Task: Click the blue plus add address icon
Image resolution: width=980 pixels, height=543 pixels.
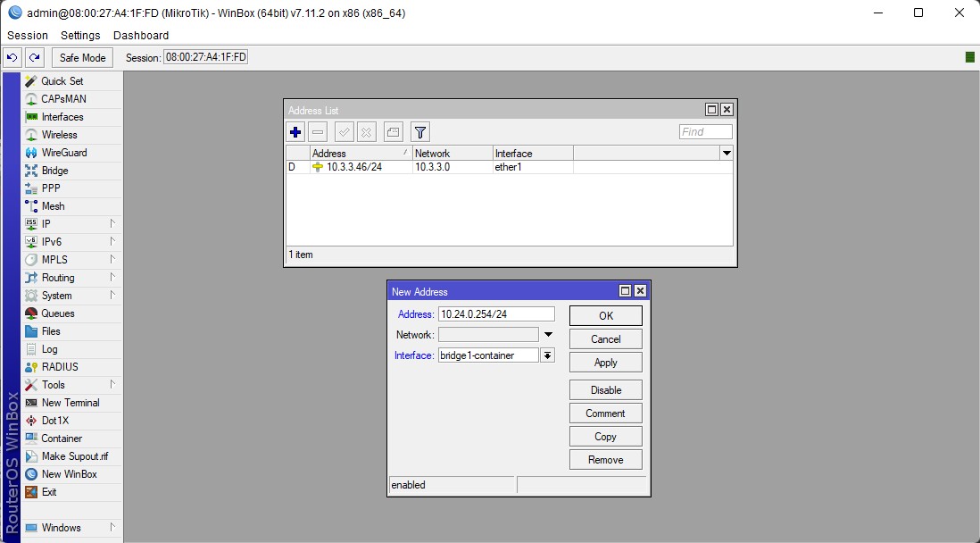Action: coord(296,132)
